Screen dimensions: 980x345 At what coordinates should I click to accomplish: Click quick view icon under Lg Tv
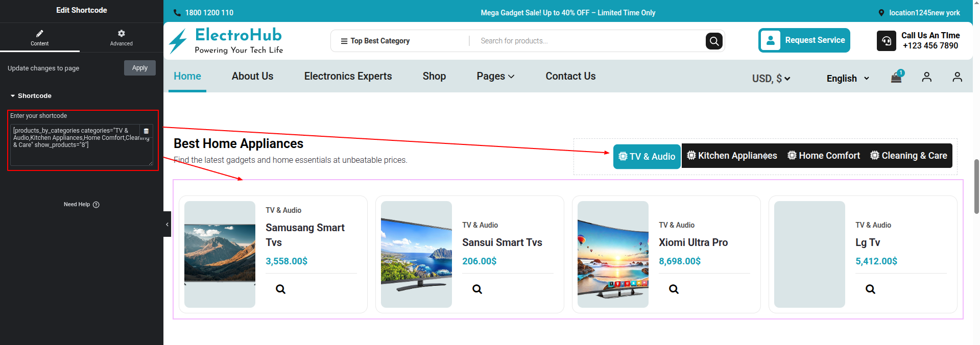coord(870,289)
